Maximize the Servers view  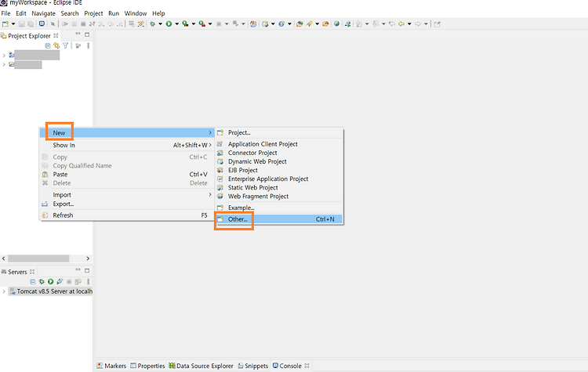click(x=87, y=270)
